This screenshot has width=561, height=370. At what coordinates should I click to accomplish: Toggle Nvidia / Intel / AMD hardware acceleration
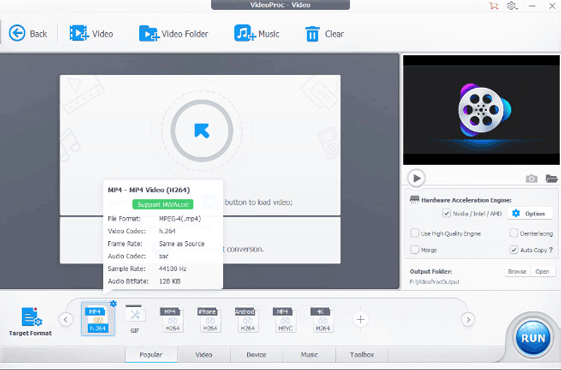(446, 213)
